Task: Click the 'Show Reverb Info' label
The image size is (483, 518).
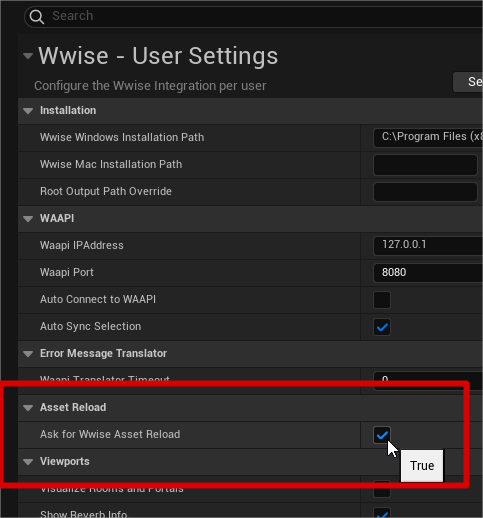Action: point(83,514)
